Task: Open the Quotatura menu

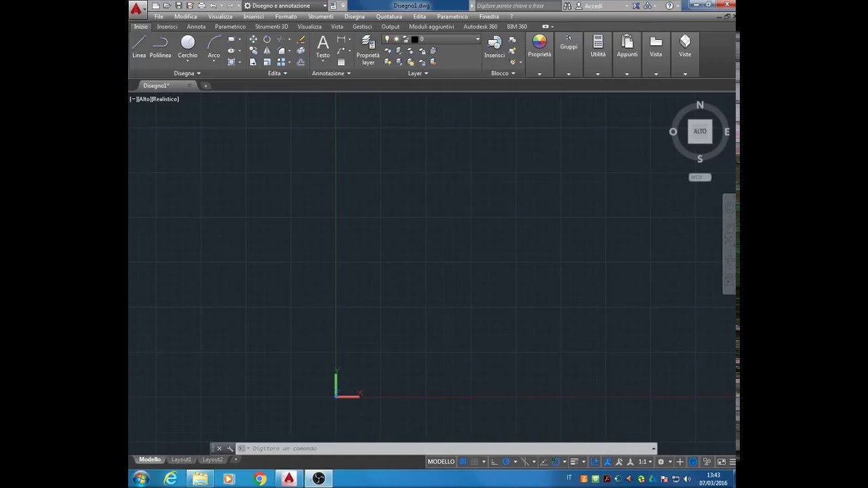Action: [x=389, y=16]
